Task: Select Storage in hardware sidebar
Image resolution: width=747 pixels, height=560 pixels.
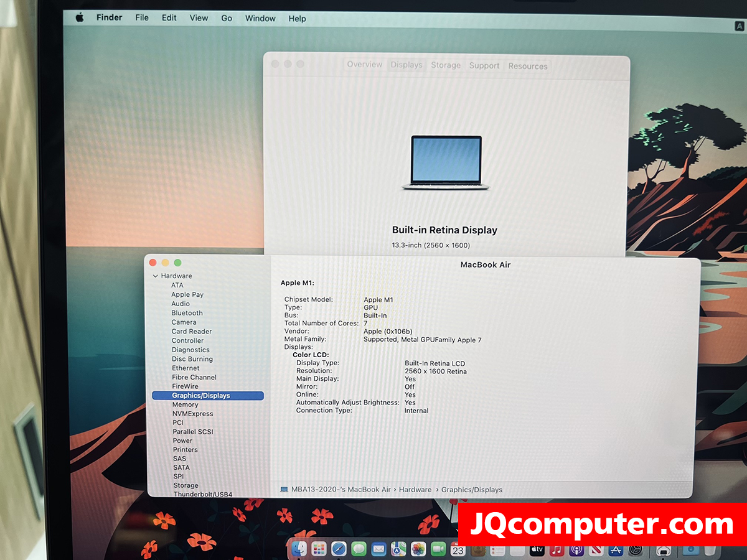Action: pyautogui.click(x=186, y=485)
